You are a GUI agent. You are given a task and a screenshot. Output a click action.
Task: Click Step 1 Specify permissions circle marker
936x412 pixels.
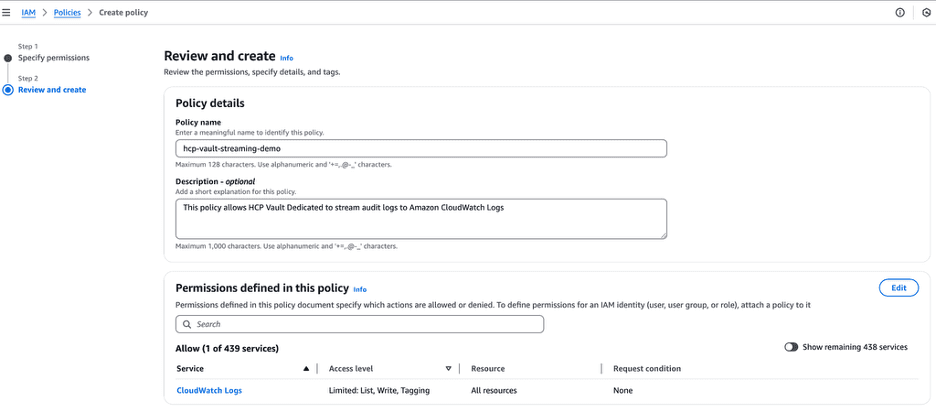coord(8,58)
